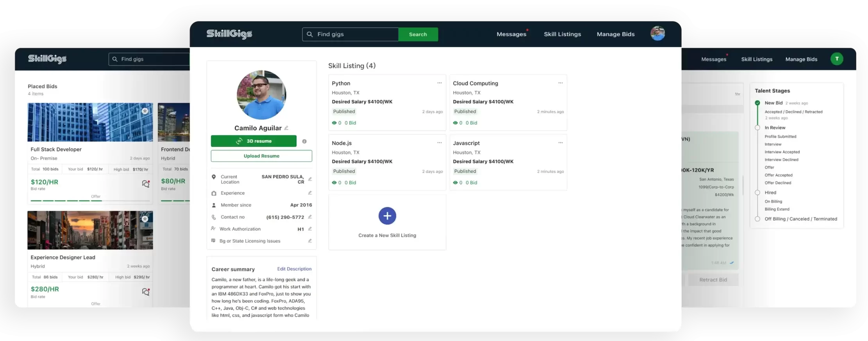Toggle favorite star on Experience Designer Lead card
Image resolution: width=868 pixels, height=341 pixels.
point(145,219)
